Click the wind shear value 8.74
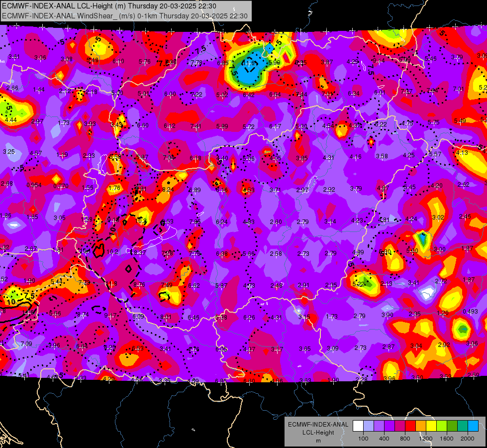Image resolution: width=487 pixels, height=448 pixels. (83, 315)
